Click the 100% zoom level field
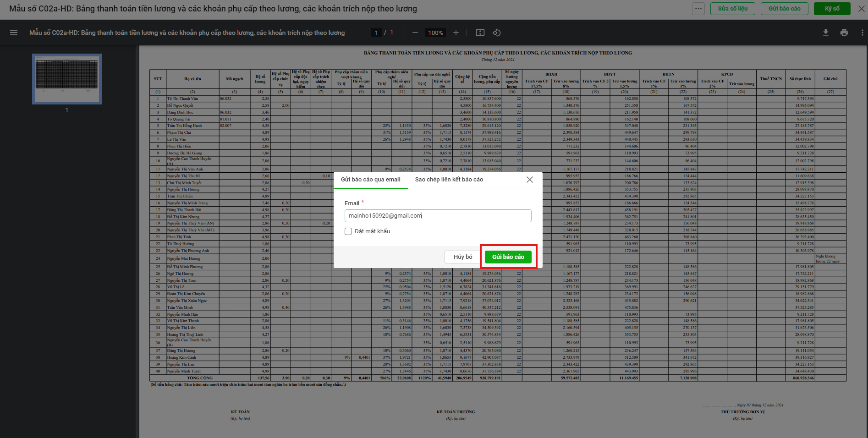 coord(435,33)
